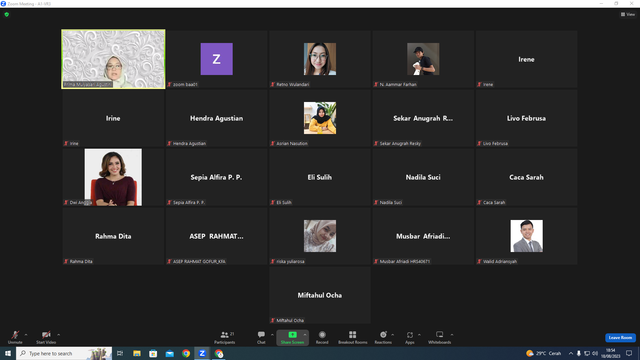
Task: Click the green encryption shield icon
Action: [7, 14]
